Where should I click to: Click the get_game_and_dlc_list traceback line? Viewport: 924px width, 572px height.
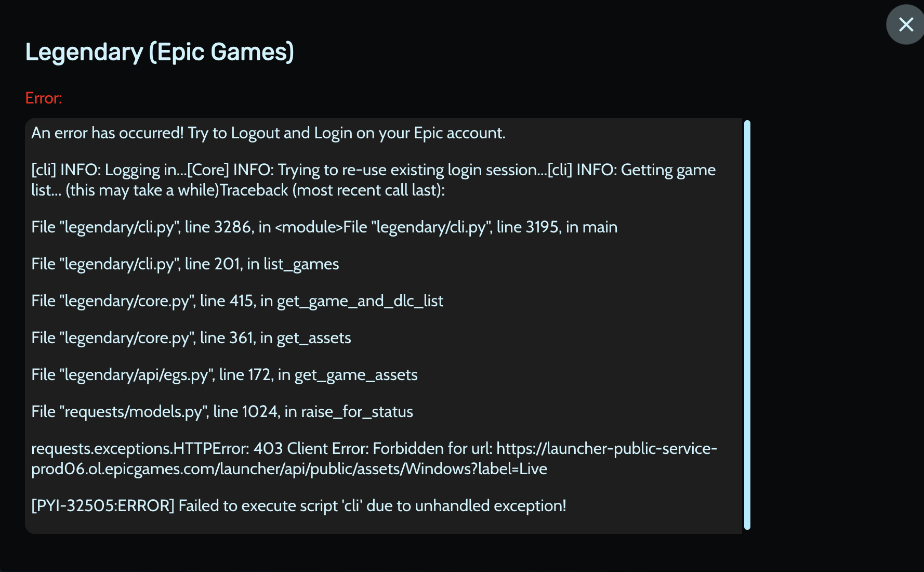pos(237,301)
